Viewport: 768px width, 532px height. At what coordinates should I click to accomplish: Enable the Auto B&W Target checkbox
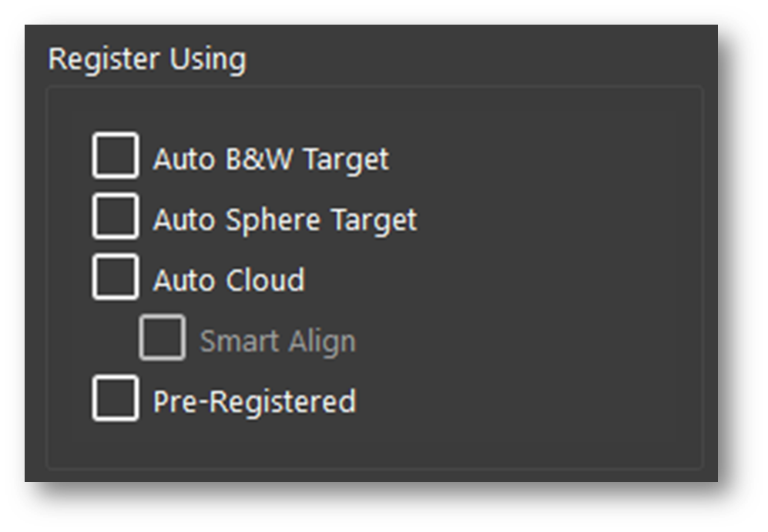pos(116,156)
